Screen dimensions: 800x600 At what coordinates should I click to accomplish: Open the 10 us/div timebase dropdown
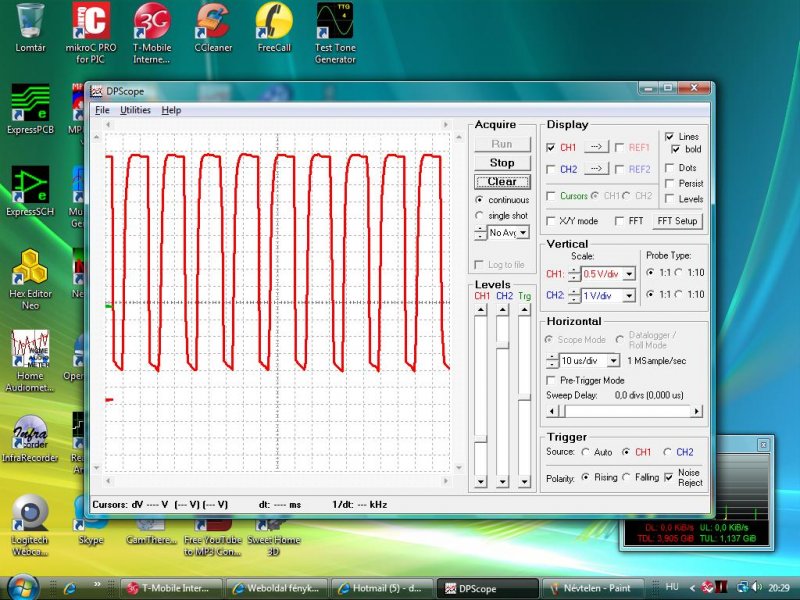pos(614,361)
